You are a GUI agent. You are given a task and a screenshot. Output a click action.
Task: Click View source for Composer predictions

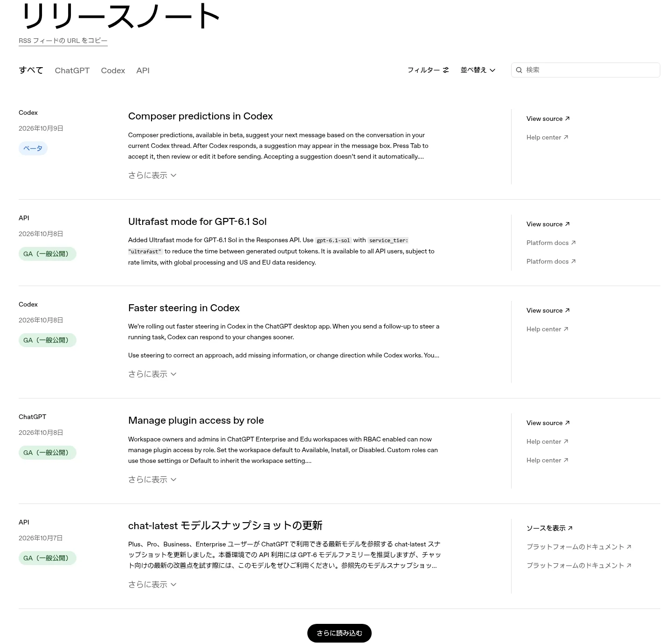(x=548, y=119)
